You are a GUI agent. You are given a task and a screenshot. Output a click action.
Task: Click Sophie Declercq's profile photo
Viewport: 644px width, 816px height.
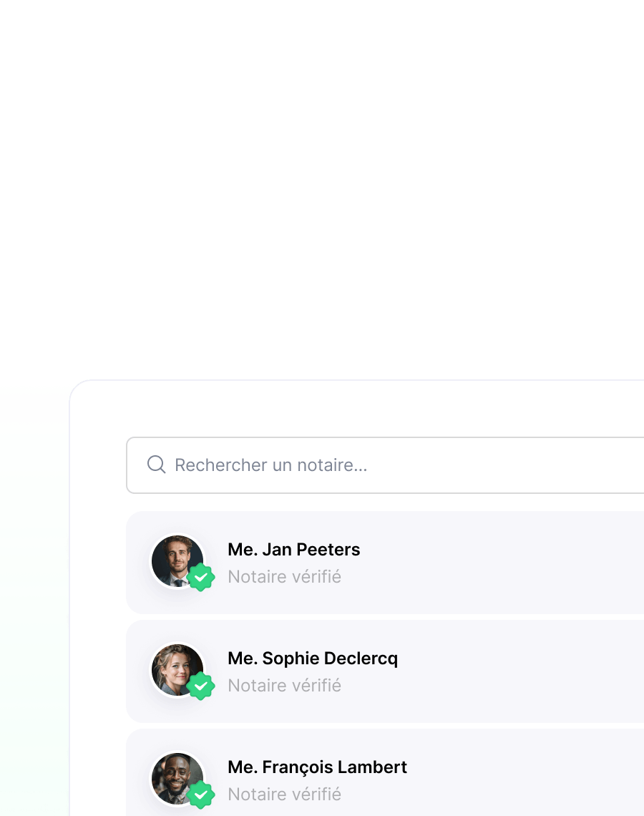177,670
